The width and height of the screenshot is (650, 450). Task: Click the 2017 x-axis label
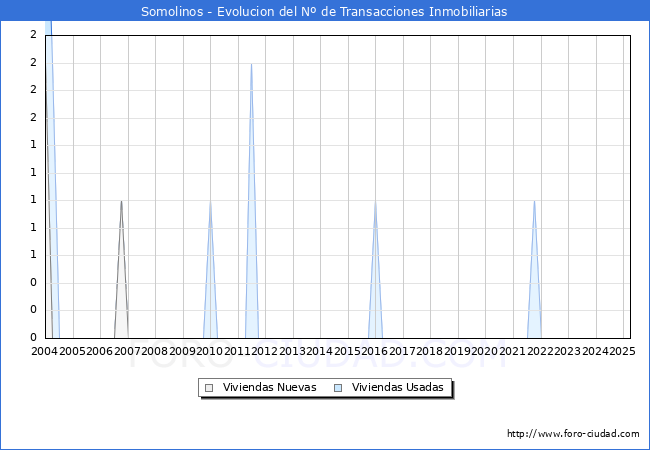tap(402, 351)
